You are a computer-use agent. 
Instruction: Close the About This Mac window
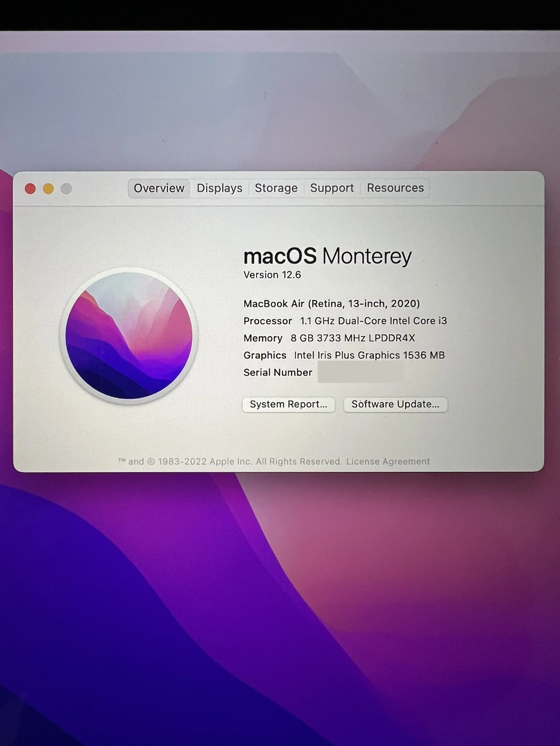coord(30,189)
